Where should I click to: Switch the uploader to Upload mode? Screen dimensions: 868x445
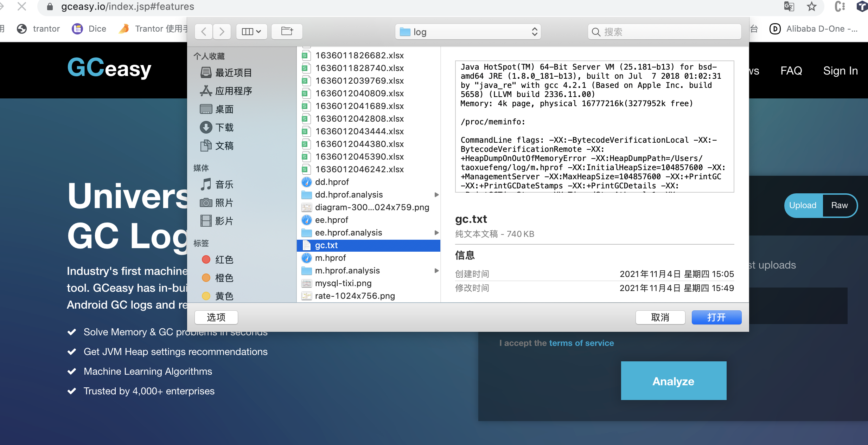(803, 205)
